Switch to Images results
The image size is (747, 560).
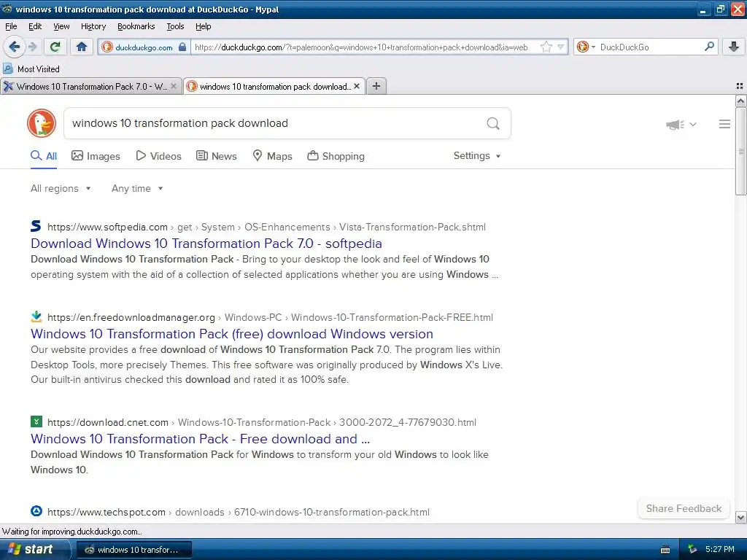coord(96,156)
